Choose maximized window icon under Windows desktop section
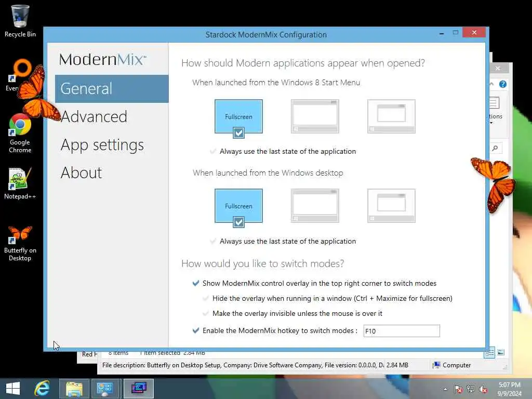This screenshot has height=399, width=532. [x=315, y=206]
